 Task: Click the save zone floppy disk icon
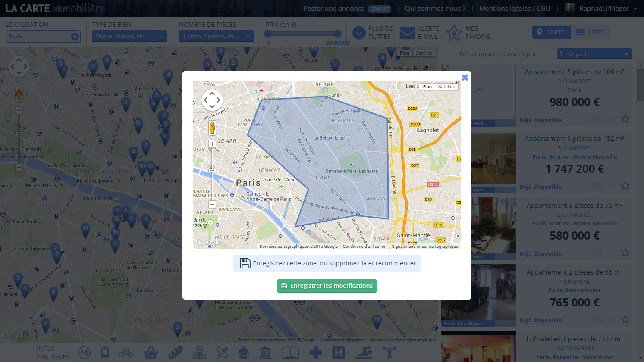click(x=245, y=263)
